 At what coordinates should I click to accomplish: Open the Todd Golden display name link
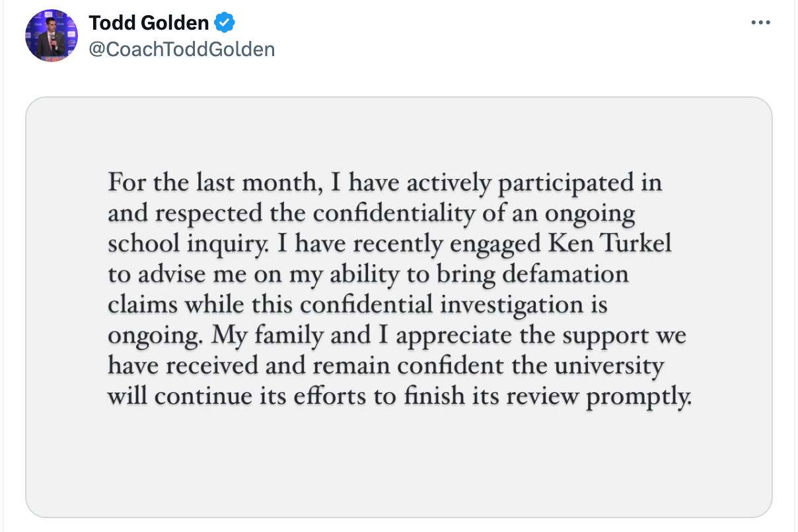[x=149, y=23]
